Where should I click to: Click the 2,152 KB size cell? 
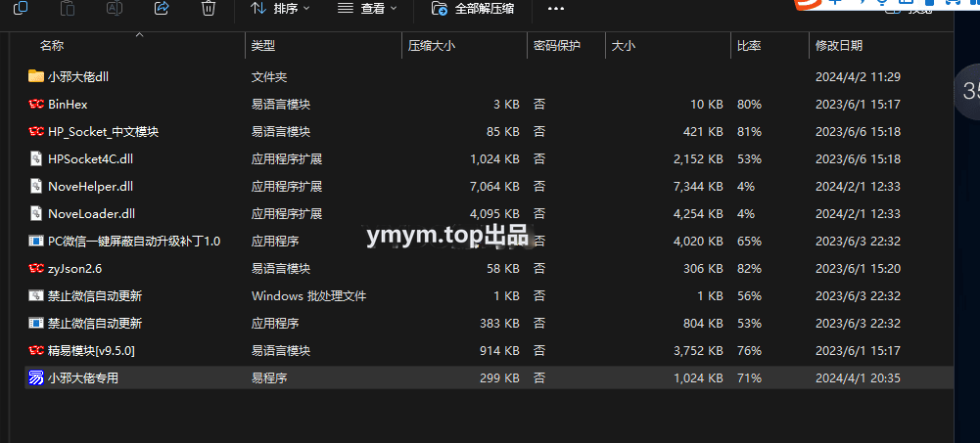(x=698, y=159)
